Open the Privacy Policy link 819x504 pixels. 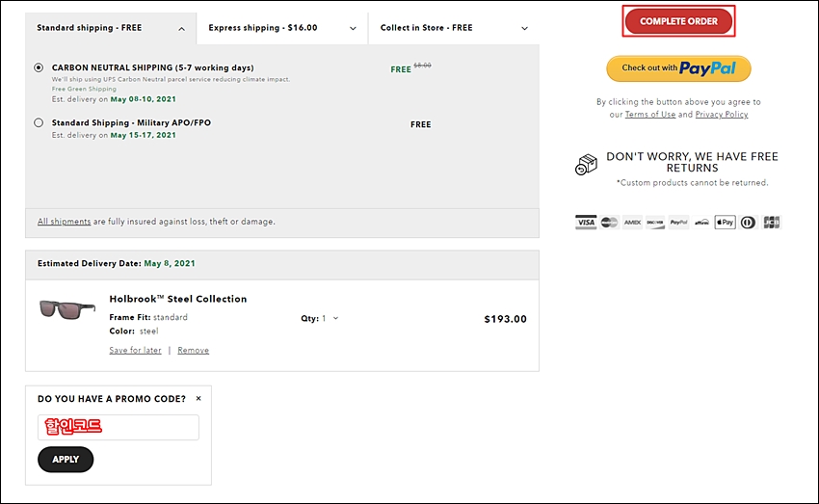722,115
